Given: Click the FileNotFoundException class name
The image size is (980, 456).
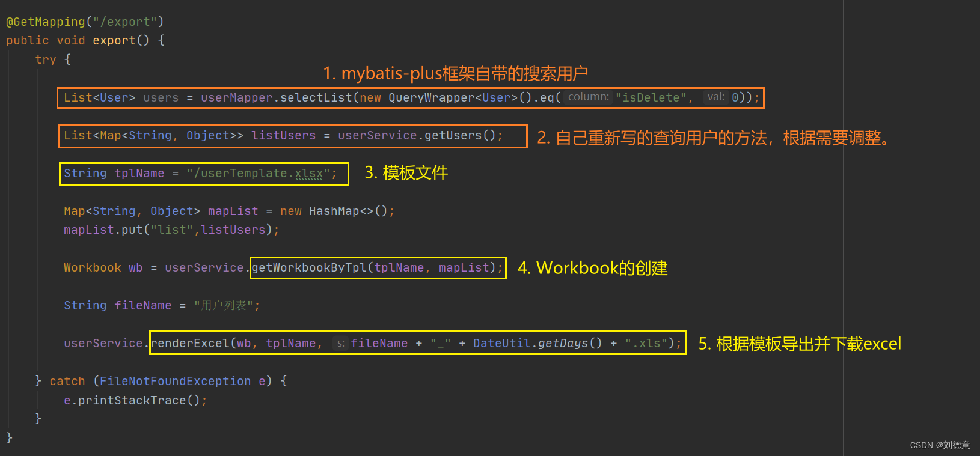Looking at the screenshot, I should (x=175, y=381).
